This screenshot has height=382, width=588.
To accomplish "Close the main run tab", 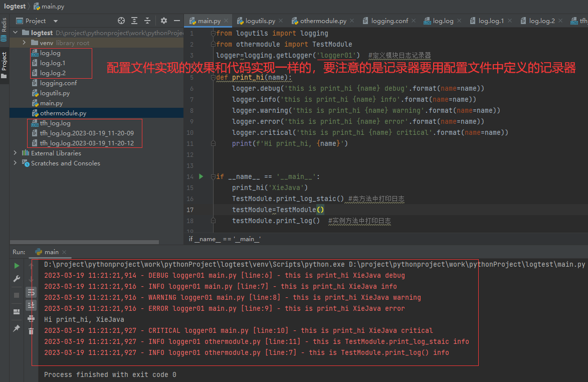I will pos(64,252).
